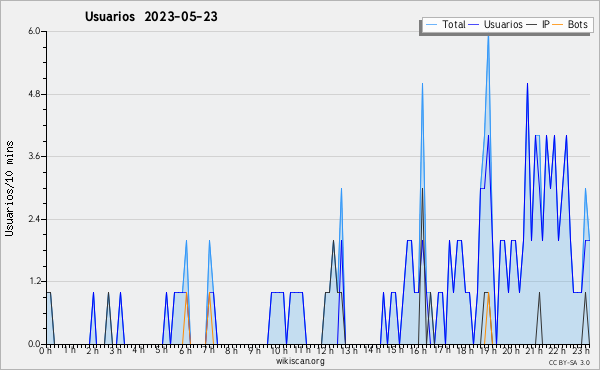Image resolution: width=600 pixels, height=370 pixels.
Task: Click the 'IP' legend label
Action: coord(545,24)
